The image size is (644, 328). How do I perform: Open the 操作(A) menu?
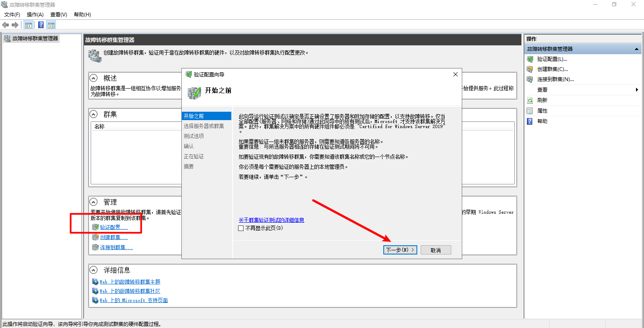point(35,15)
